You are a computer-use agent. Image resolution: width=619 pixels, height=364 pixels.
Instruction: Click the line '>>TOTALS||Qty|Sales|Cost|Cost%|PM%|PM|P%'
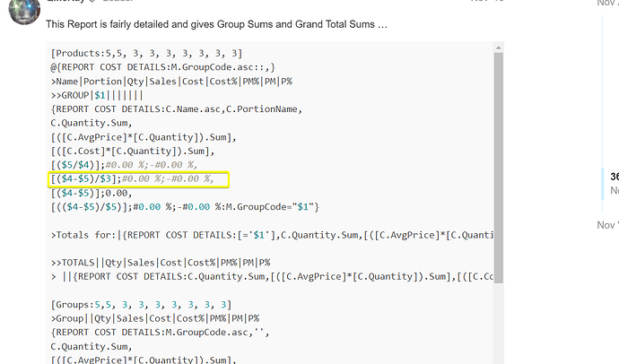161,263
